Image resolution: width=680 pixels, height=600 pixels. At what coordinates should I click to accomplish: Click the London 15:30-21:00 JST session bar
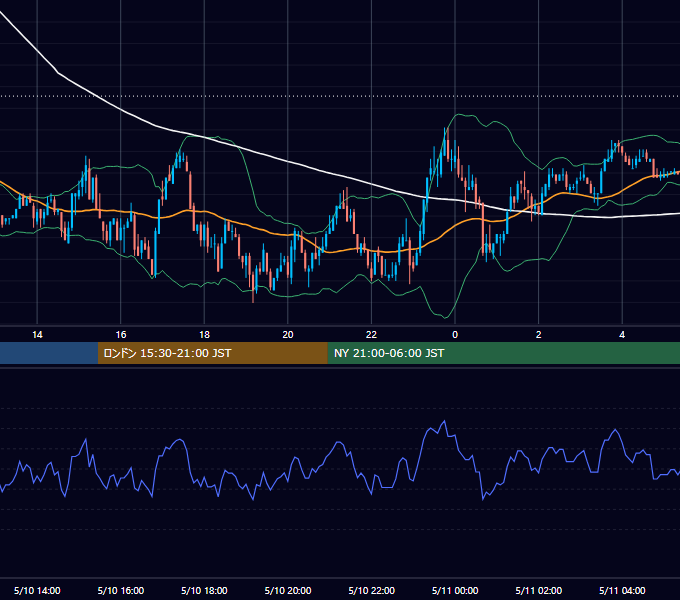[212, 353]
